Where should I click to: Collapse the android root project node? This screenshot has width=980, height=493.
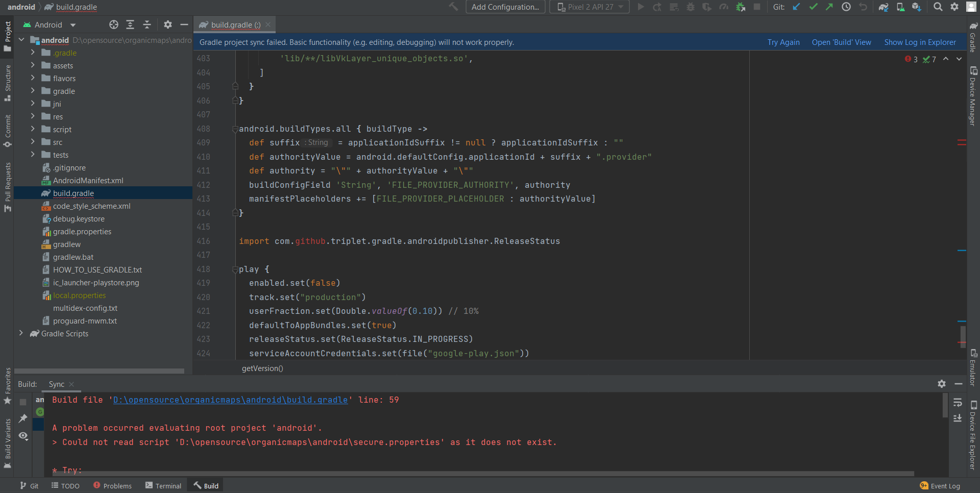point(21,40)
